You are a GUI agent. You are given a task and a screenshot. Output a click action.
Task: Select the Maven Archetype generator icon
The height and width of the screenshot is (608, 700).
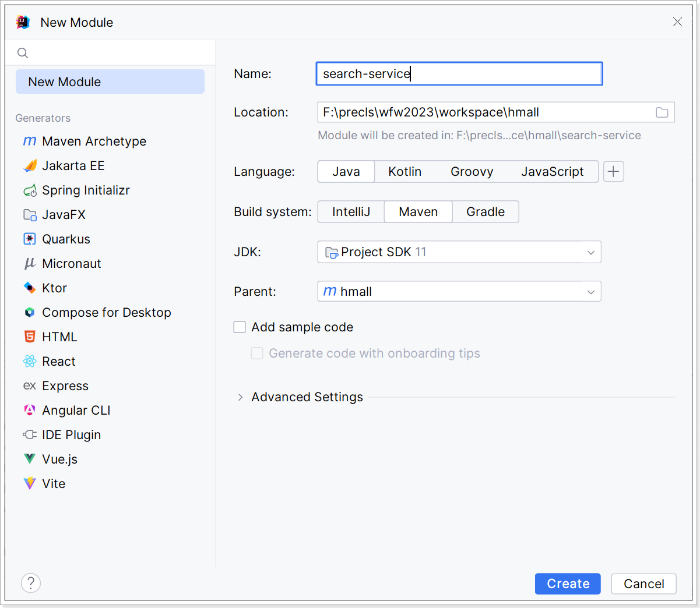[x=30, y=142]
